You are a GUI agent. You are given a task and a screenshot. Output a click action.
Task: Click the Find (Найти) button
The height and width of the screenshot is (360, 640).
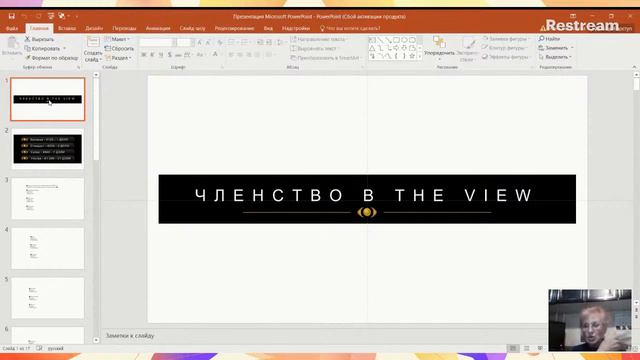549,39
